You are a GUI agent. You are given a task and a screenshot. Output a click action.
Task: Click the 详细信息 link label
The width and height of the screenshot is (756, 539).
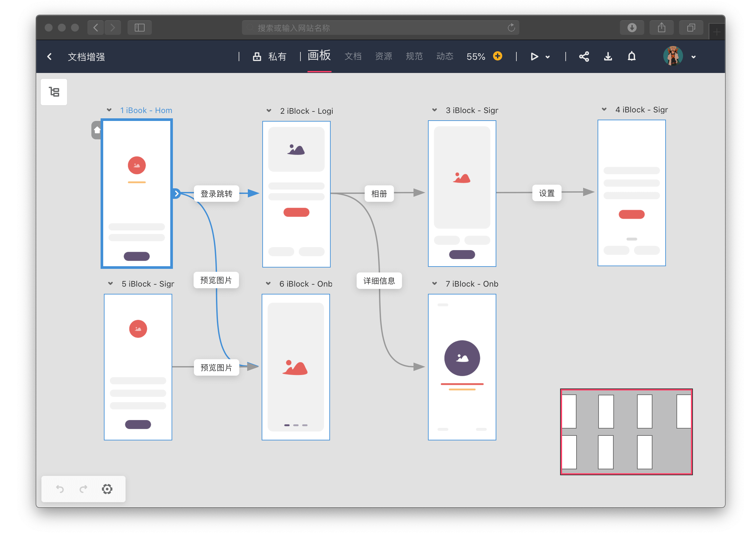379,281
